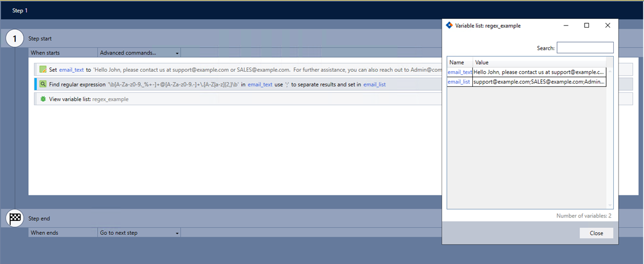Click the Step end checkered flag icon
The image size is (644, 264).
pyautogui.click(x=15, y=219)
